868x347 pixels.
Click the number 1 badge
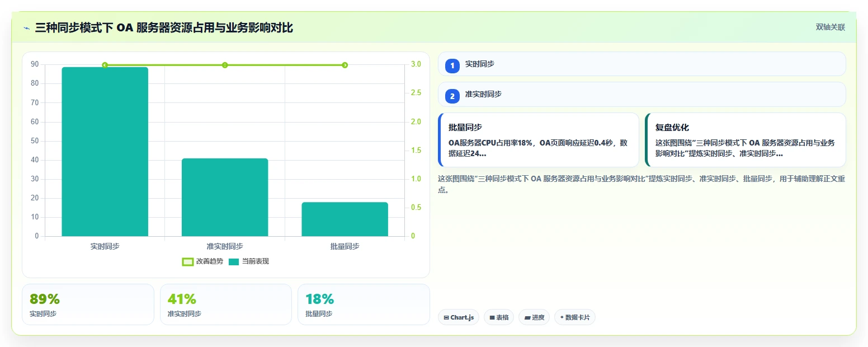452,65
